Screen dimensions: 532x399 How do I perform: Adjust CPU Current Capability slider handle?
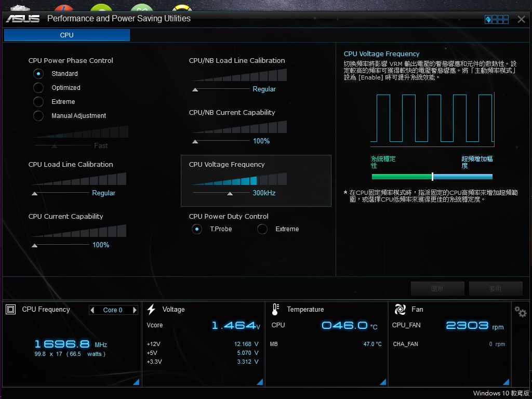pyautogui.click(x=34, y=245)
